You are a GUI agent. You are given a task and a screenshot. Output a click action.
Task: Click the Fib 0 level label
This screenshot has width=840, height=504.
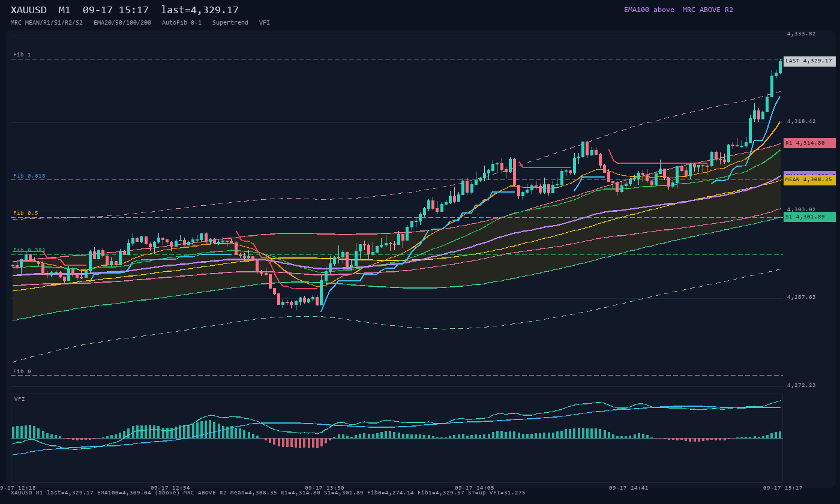coord(22,371)
